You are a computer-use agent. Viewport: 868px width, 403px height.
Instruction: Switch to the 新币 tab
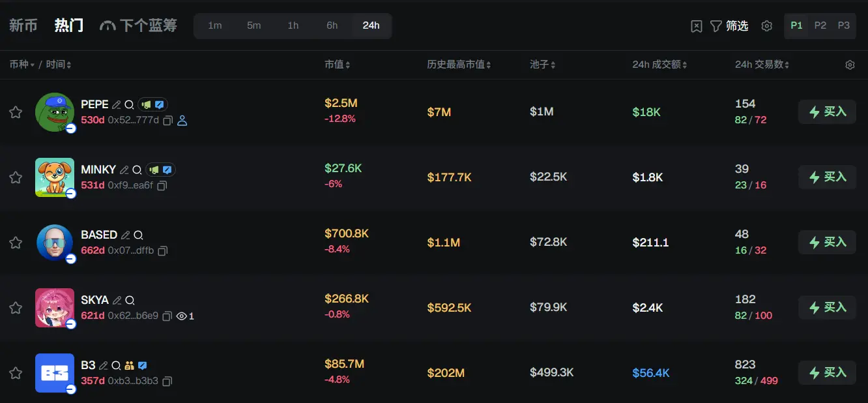click(x=23, y=25)
